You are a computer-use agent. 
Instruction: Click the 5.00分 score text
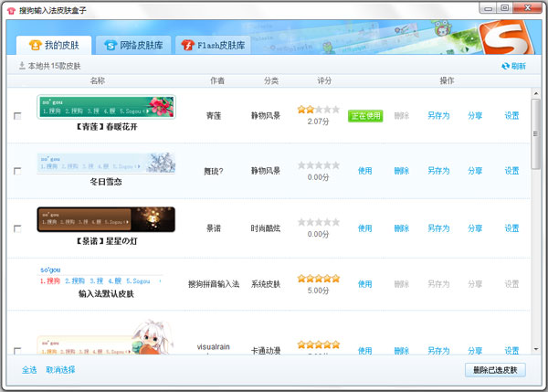[319, 291]
